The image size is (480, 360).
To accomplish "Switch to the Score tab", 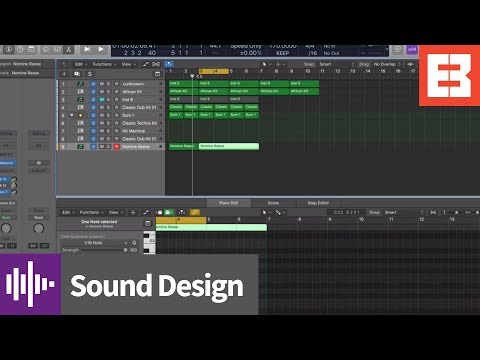I will tap(273, 203).
